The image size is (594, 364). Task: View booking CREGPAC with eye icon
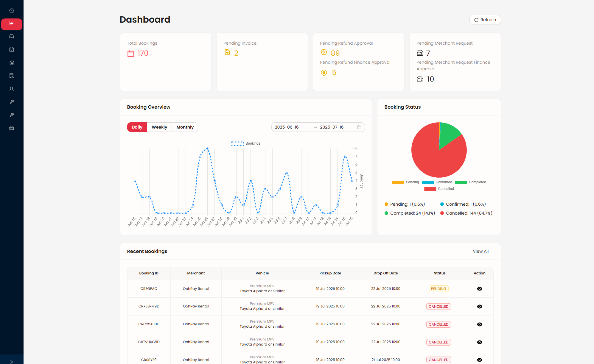click(479, 289)
